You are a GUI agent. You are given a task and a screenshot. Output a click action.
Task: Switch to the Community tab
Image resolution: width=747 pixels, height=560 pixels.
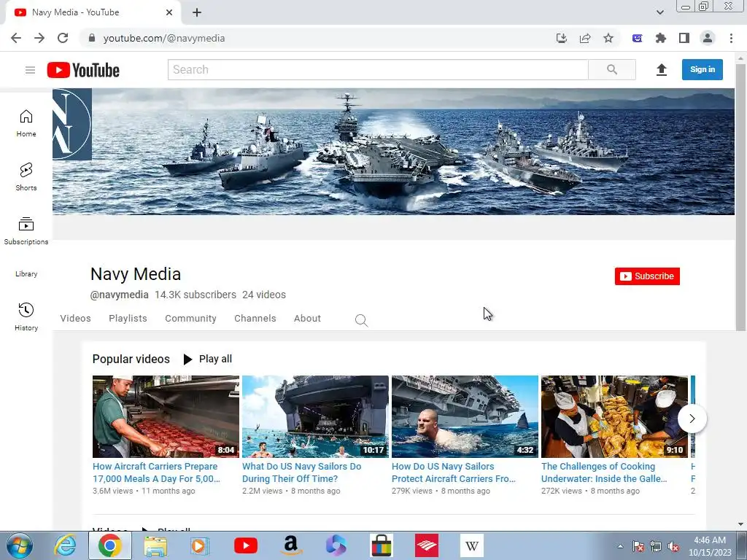pyautogui.click(x=190, y=319)
